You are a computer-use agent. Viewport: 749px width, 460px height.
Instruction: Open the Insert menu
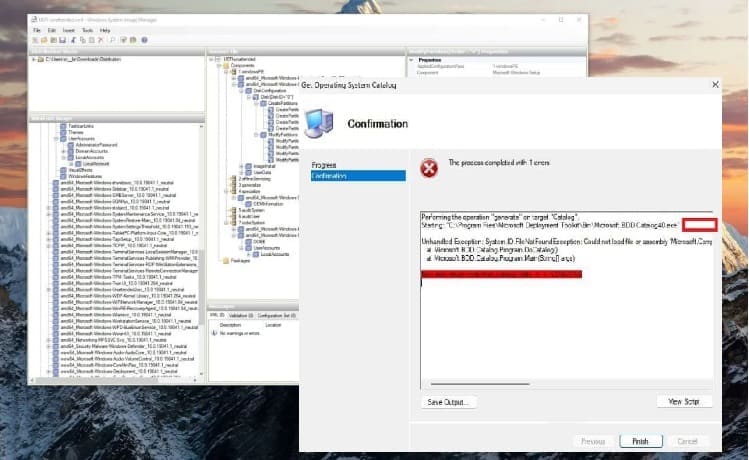coord(69,30)
